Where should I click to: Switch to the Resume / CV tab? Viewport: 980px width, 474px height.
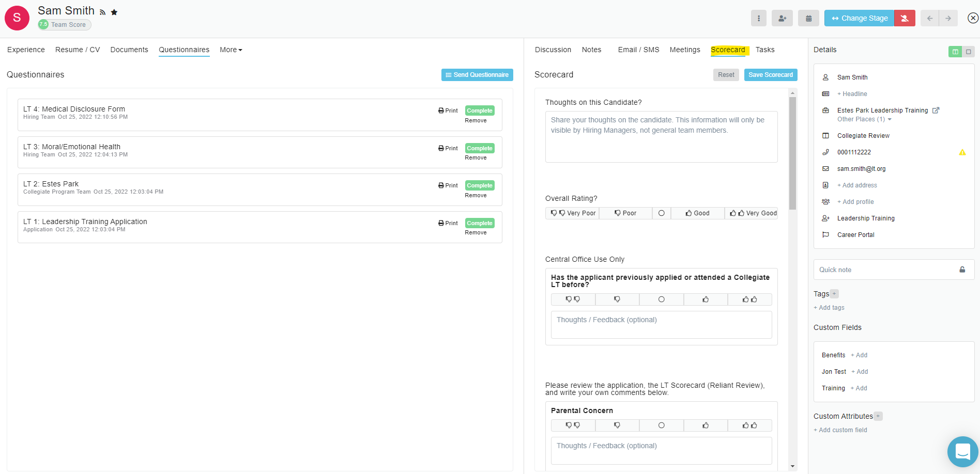click(x=78, y=50)
